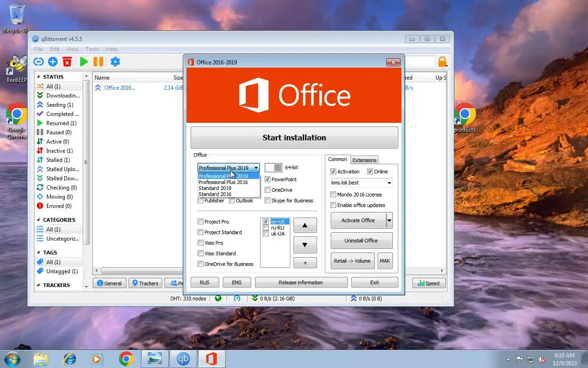Check the ru-RU language checkbox
Image resolution: width=588 pixels, height=368 pixels.
point(266,228)
